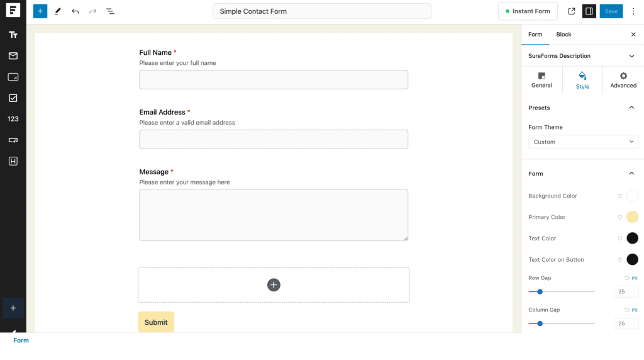Image resolution: width=644 pixels, height=360 pixels.
Task: Collapse the Presets section
Action: (631, 108)
